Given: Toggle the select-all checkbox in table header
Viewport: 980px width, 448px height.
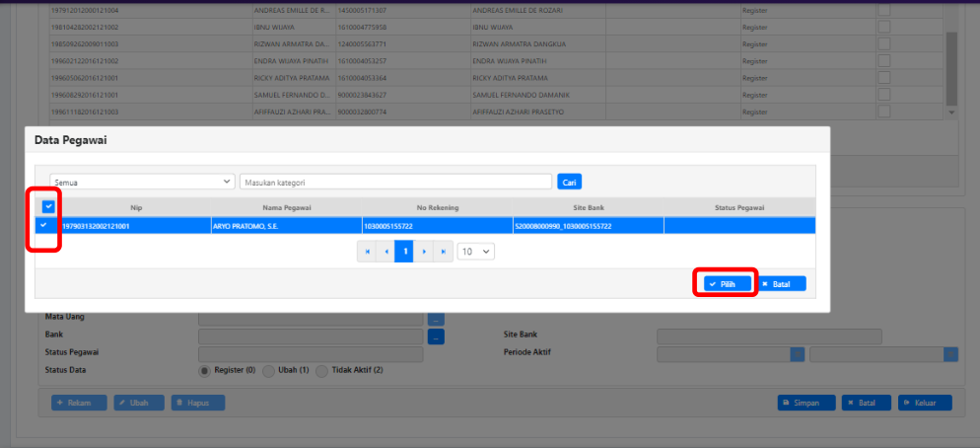Looking at the screenshot, I should [x=48, y=207].
